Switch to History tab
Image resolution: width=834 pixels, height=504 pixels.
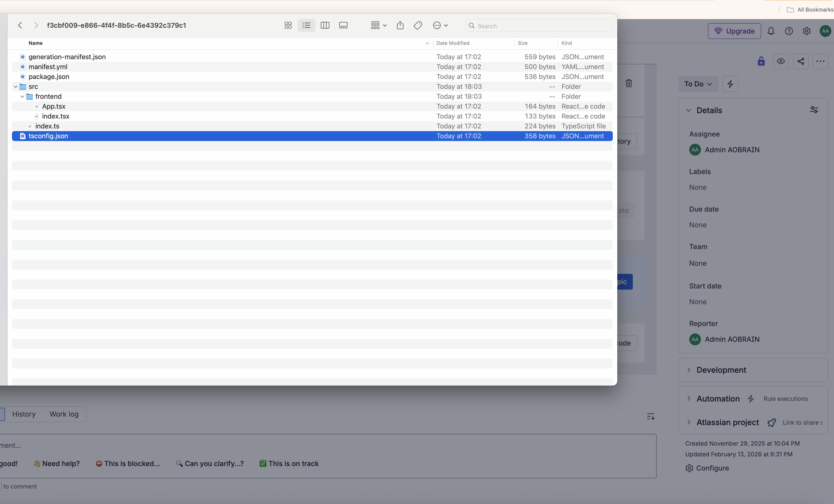(x=24, y=414)
